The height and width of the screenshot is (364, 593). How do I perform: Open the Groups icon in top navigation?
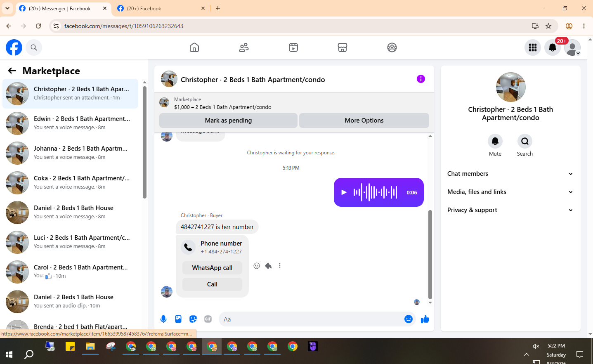392,47
